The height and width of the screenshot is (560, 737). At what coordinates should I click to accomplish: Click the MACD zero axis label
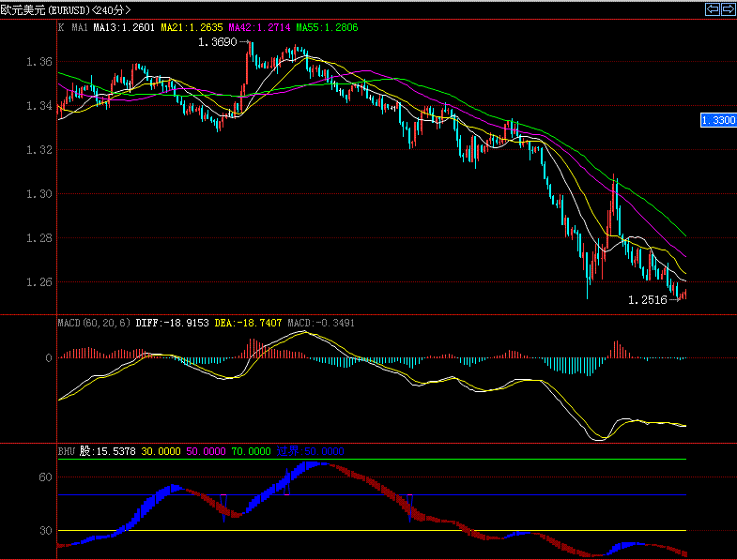point(49,358)
